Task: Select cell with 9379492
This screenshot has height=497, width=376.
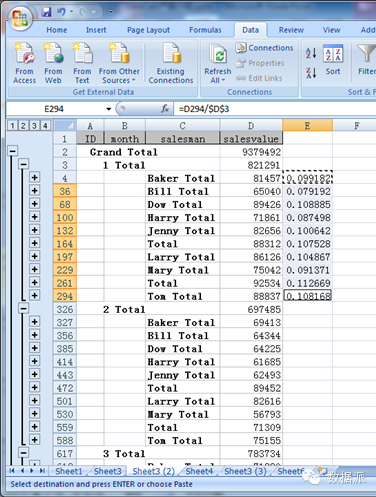Action: pyautogui.click(x=251, y=152)
